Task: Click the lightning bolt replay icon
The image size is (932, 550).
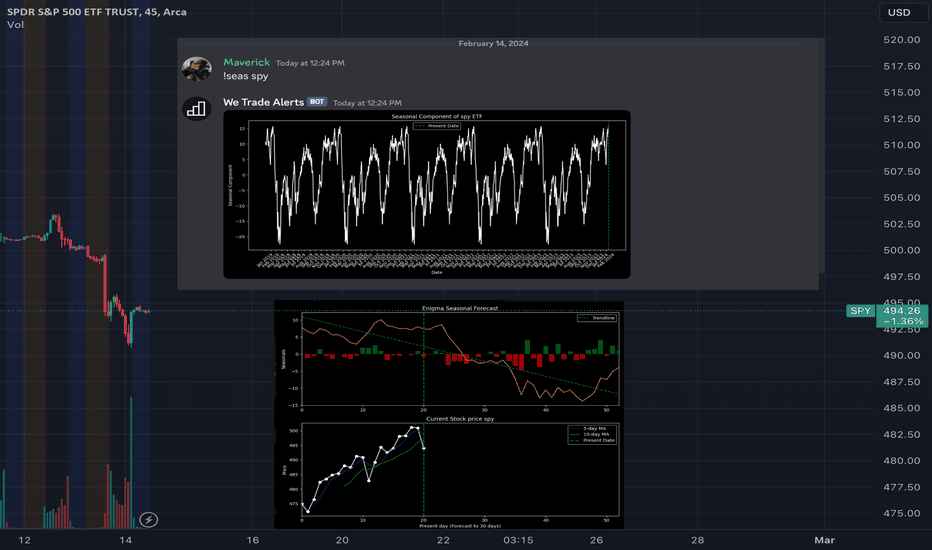Action: coord(149,520)
